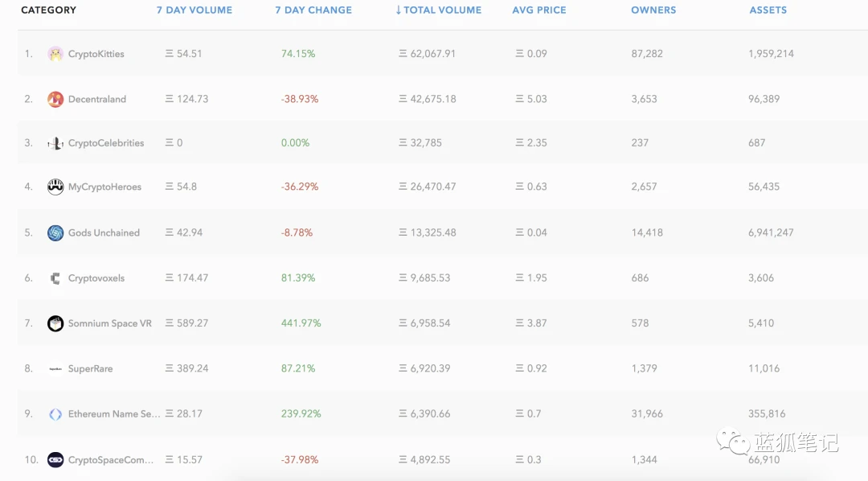The width and height of the screenshot is (868, 481).
Task: Open the Cryptovoxels collection
Action: tap(96, 278)
